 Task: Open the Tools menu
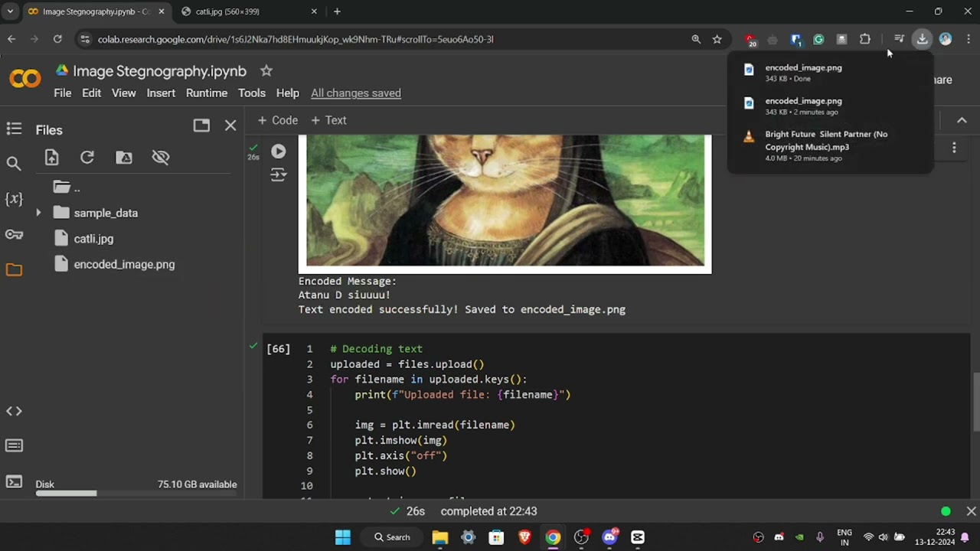click(251, 93)
